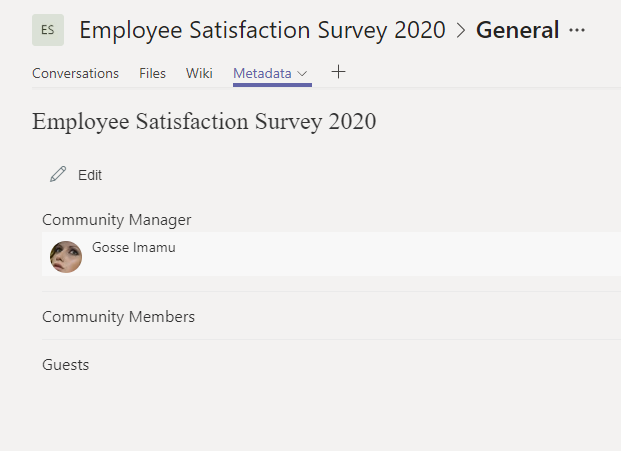Image resolution: width=621 pixels, height=451 pixels.
Task: Click the pencil Edit icon
Action: tap(58, 175)
